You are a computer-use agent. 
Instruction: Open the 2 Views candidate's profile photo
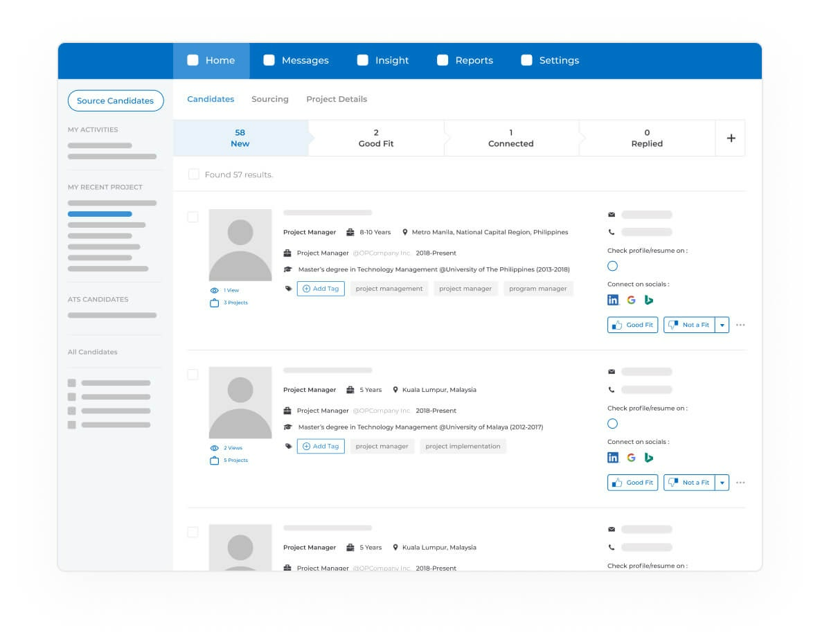click(240, 402)
